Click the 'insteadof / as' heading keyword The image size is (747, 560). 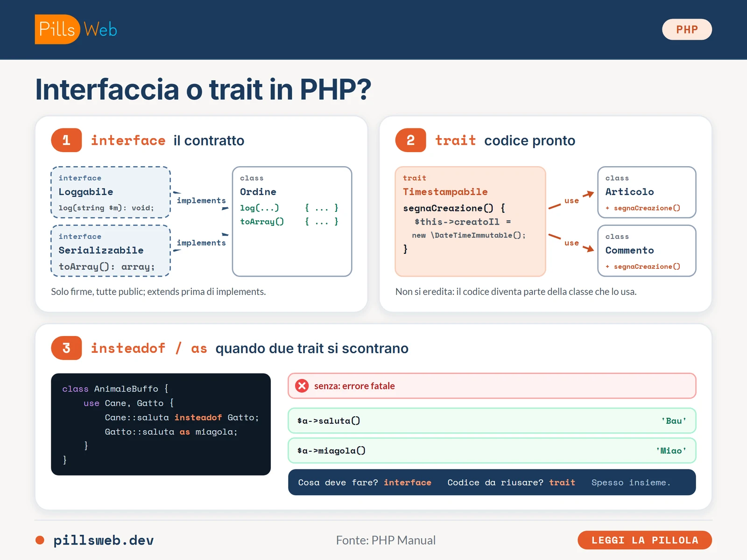coord(149,348)
